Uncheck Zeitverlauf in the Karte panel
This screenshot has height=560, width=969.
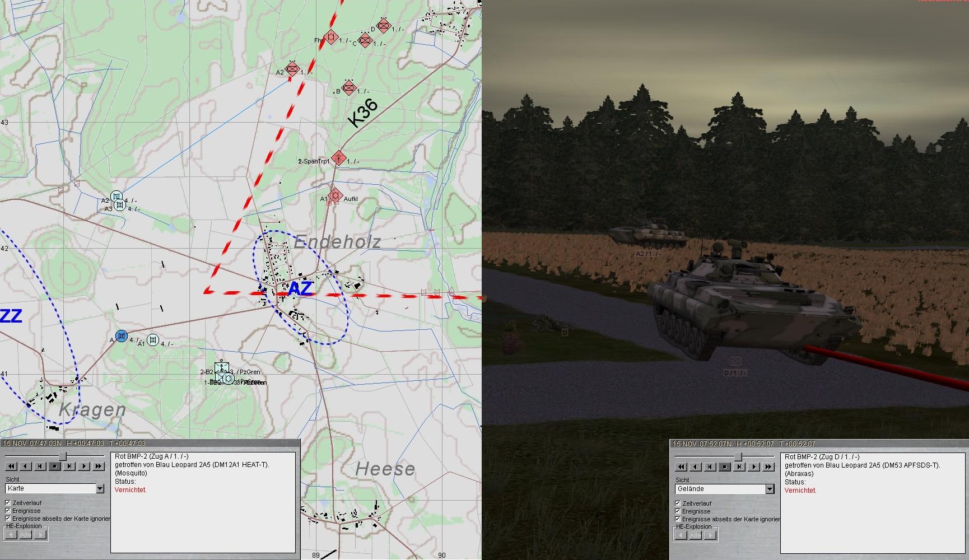[x=8, y=503]
